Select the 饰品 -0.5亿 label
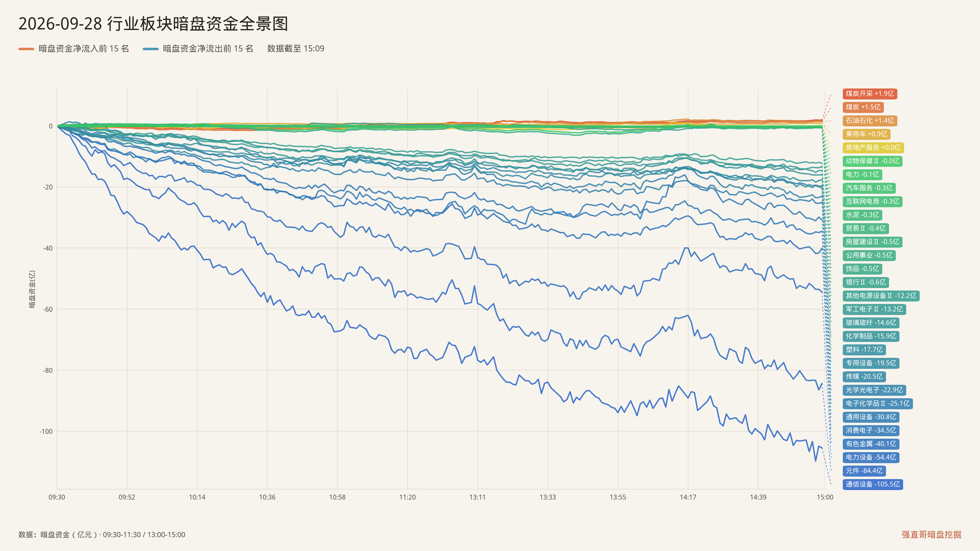The image size is (980, 551). [862, 269]
